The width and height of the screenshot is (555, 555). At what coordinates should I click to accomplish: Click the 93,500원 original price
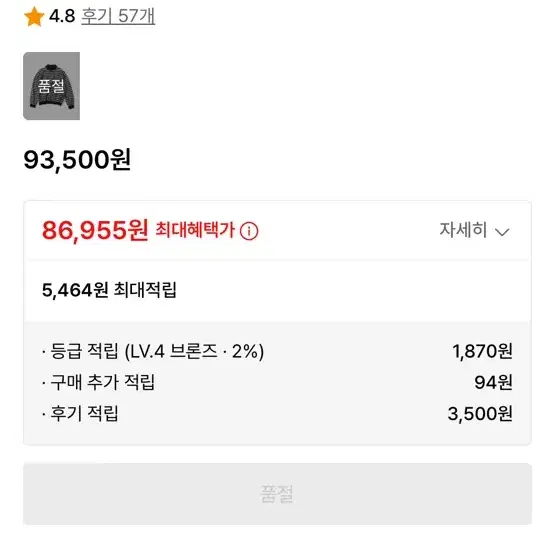(77, 160)
